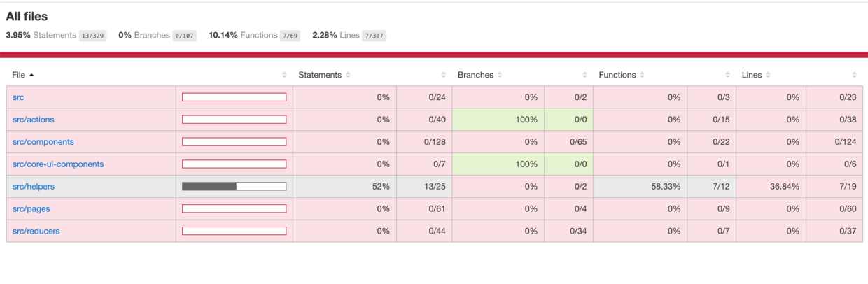Open the src/pages directory link
This screenshot has height=284, width=868.
pyautogui.click(x=31, y=209)
